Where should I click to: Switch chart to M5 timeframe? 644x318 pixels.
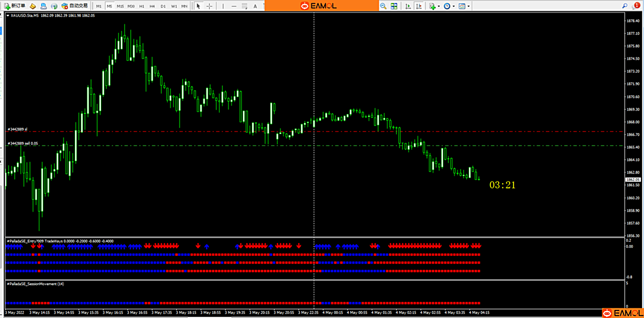click(110, 6)
